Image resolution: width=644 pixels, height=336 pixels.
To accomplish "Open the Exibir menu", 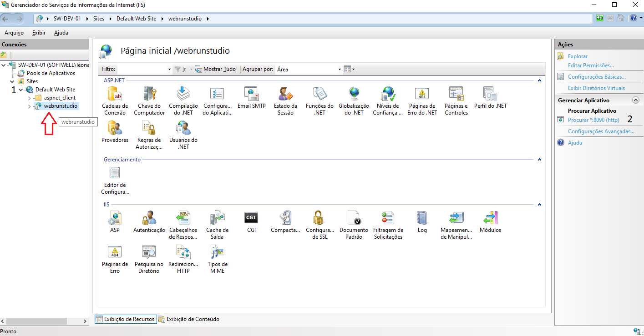I will (39, 33).
